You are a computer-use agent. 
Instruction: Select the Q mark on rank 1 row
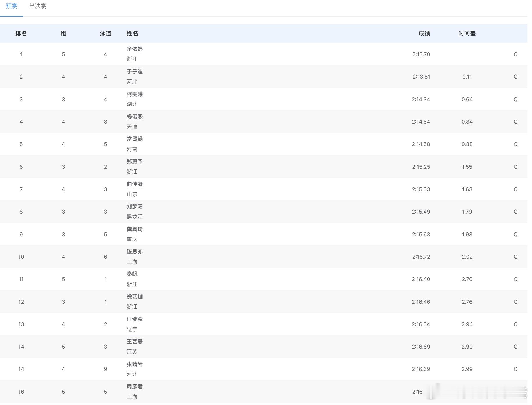click(x=516, y=54)
